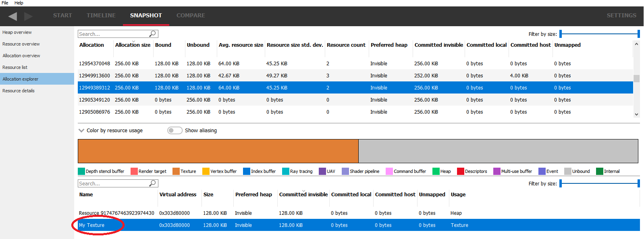Click the magnifier in the resource search box

point(153,183)
